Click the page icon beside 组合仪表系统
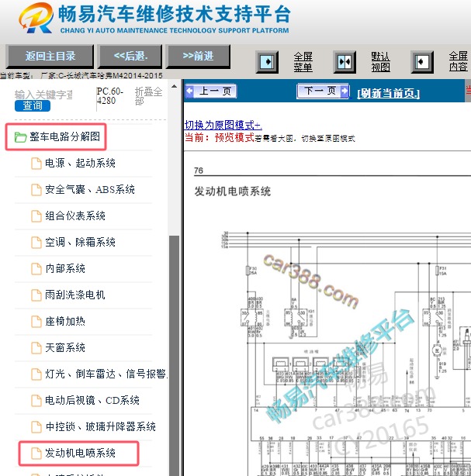 tap(36, 216)
